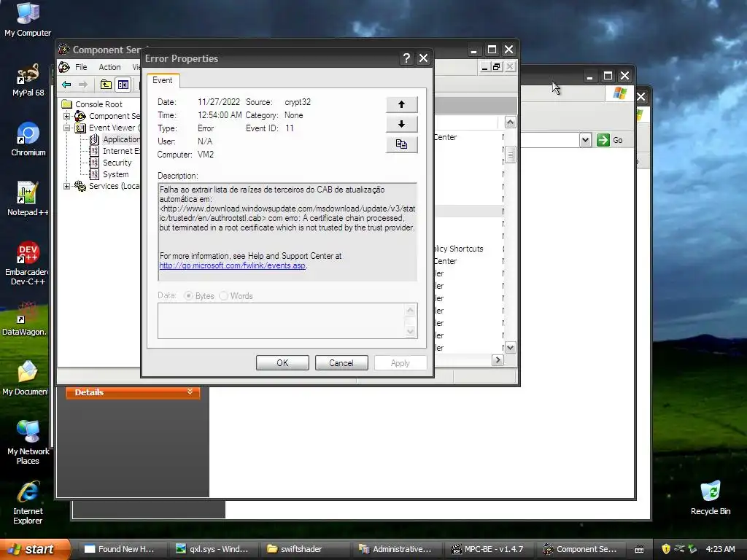Toggle the Show/Hide console tree toolbar icon

pos(123,85)
